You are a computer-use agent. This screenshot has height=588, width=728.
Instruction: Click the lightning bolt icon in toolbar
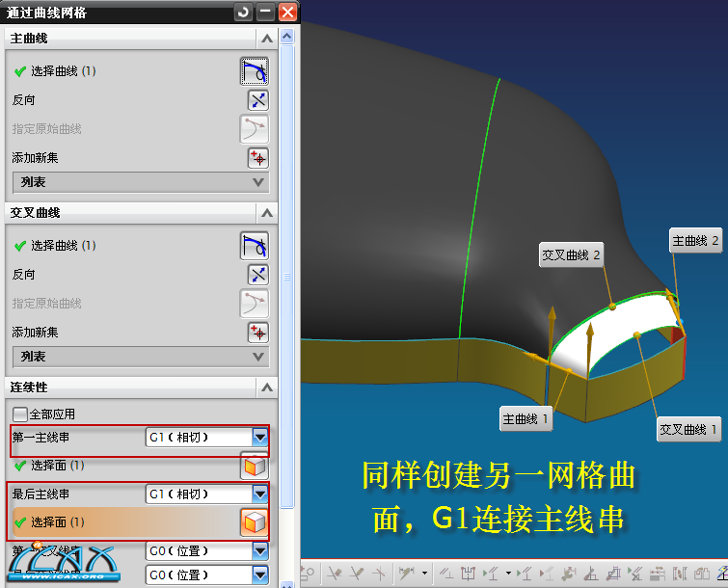pyautogui.click(x=723, y=574)
